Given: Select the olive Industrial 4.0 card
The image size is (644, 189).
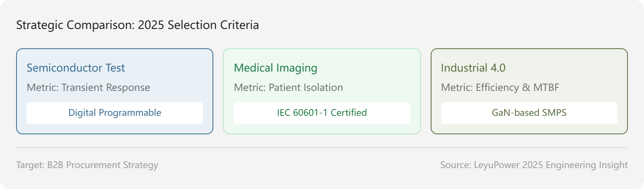Looking at the screenshot, I should tap(529, 91).
